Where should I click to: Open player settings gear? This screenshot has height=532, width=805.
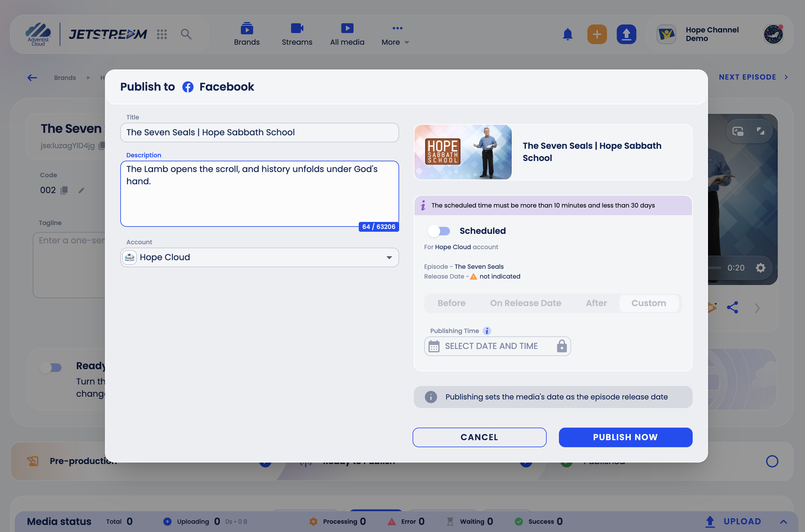click(760, 268)
